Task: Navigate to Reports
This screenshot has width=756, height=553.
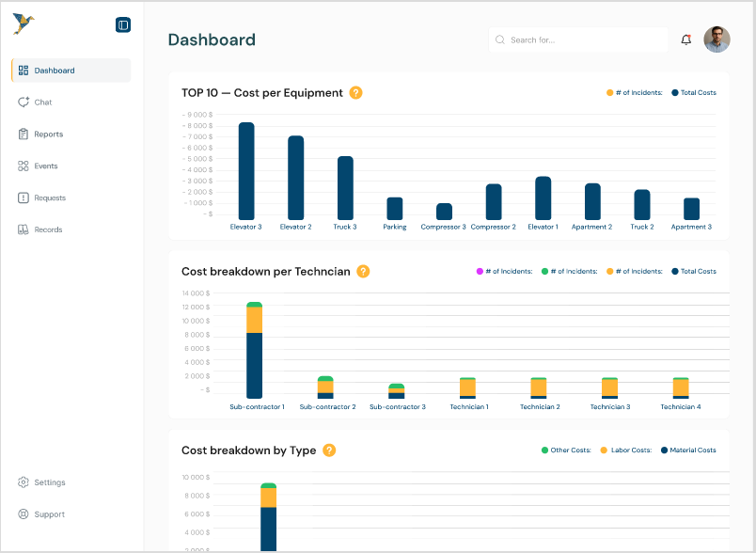Action: click(x=48, y=134)
